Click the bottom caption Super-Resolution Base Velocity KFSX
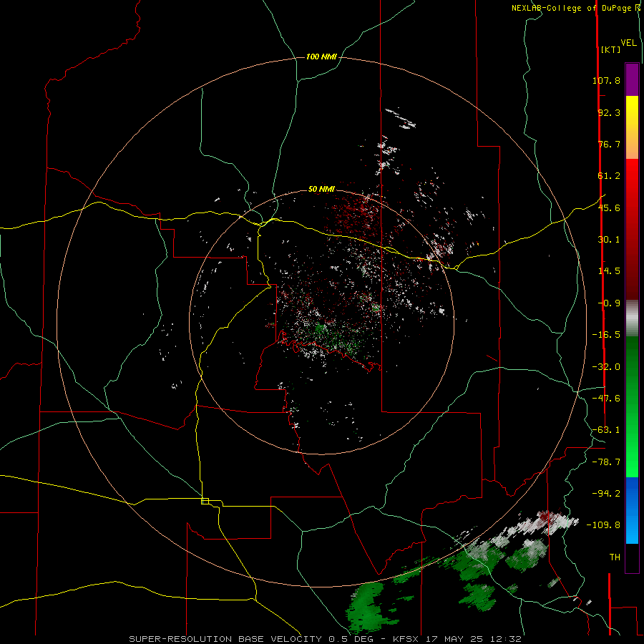The width and height of the screenshot is (644, 644). 326,639
